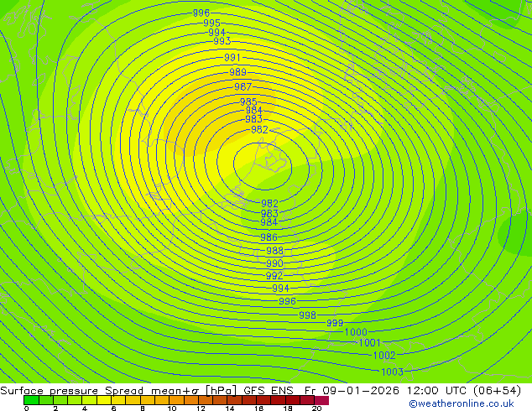Click the 986 isobar label
This screenshot has height=411, width=532.
tap(269, 237)
